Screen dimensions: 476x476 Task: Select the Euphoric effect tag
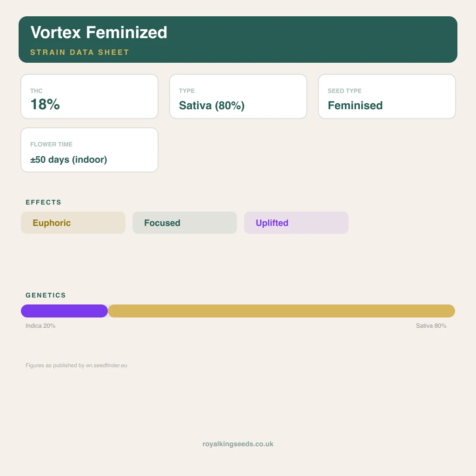(x=73, y=223)
